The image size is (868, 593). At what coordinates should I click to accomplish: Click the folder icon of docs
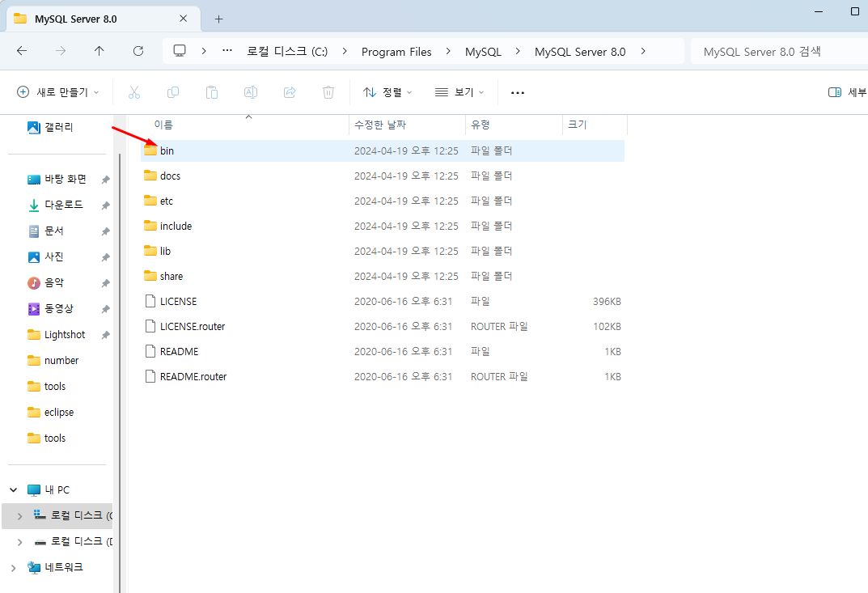pyautogui.click(x=150, y=176)
